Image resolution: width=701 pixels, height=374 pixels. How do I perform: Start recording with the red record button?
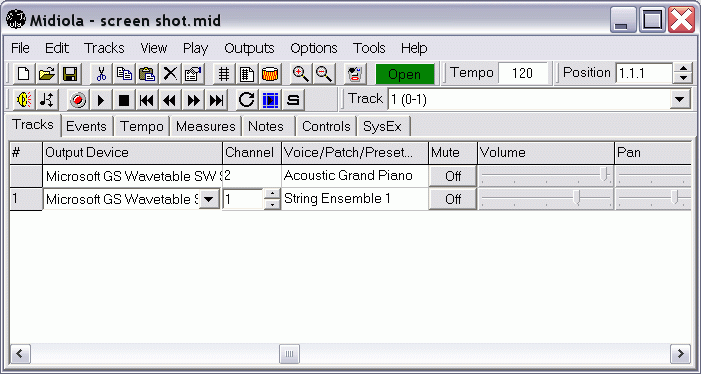pyautogui.click(x=78, y=100)
